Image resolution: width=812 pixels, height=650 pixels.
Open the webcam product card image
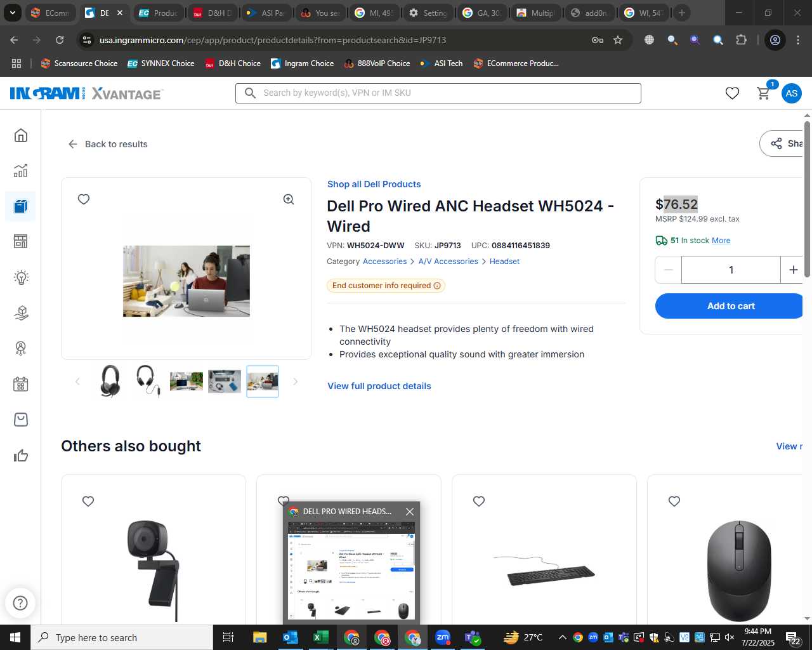[154, 570]
